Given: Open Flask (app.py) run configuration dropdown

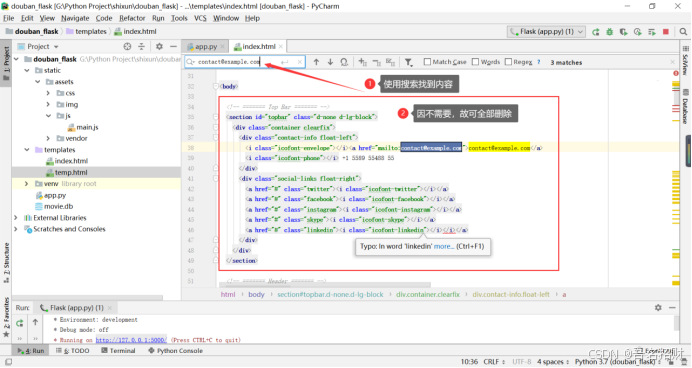Looking at the screenshot, I should [546, 32].
